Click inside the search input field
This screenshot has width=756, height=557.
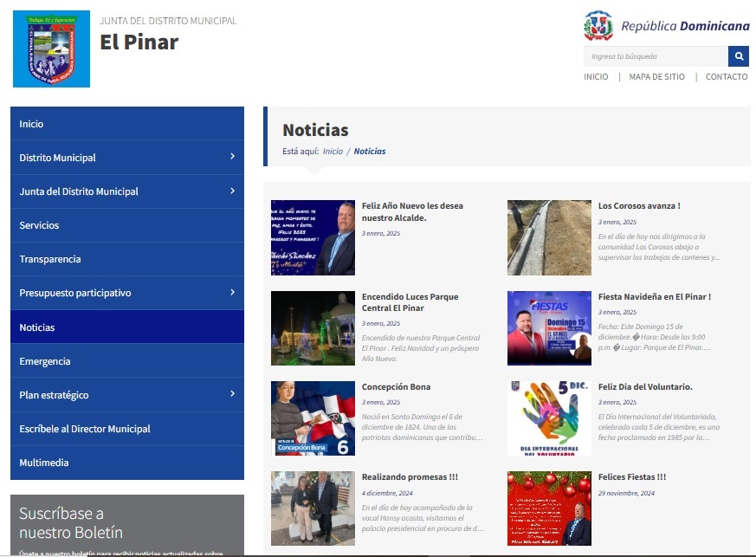coord(655,57)
